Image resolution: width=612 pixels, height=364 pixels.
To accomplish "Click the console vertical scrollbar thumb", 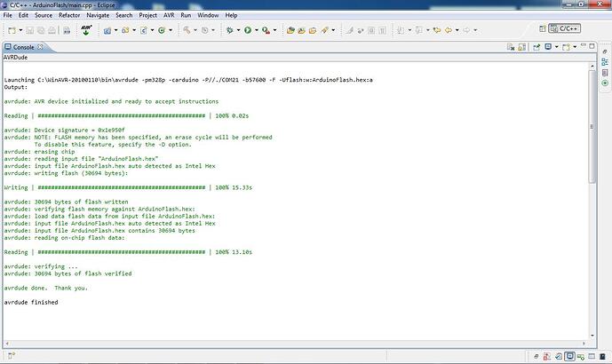I will pos(592,126).
